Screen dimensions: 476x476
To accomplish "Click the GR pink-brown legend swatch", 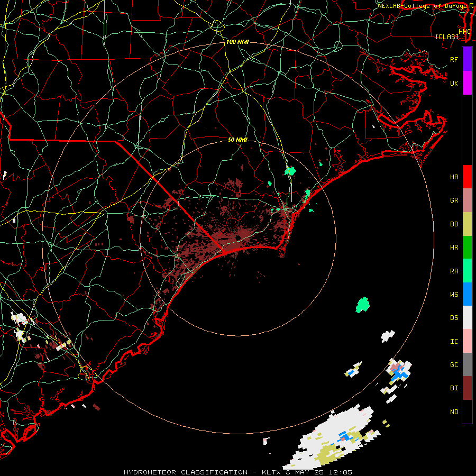I will pyautogui.click(x=467, y=200).
